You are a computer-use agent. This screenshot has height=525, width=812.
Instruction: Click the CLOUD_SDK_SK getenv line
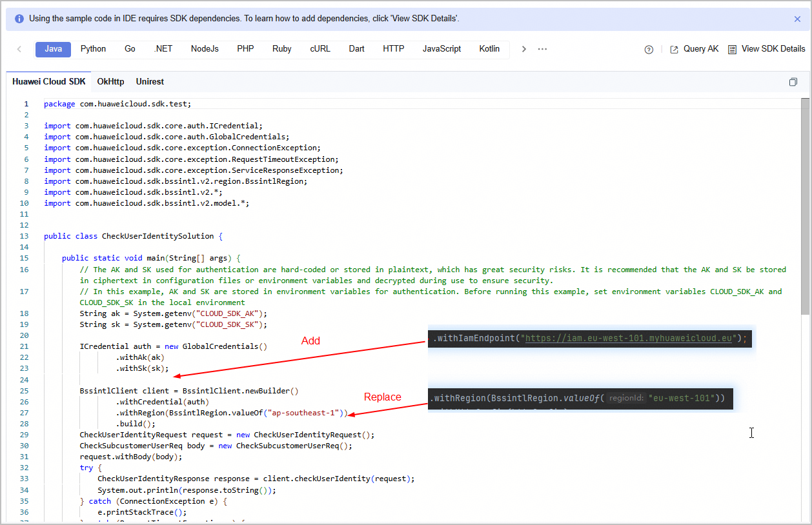point(174,324)
